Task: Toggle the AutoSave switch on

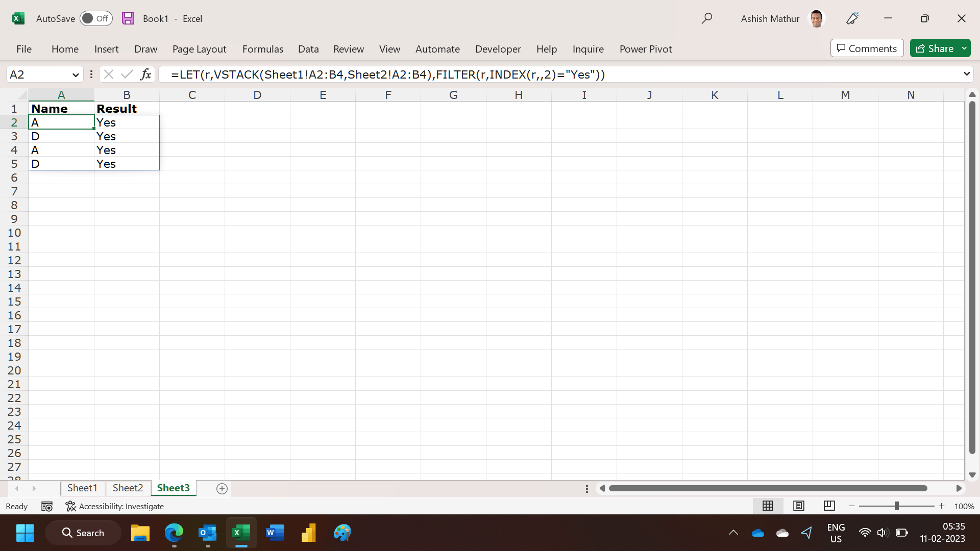Action: point(95,18)
